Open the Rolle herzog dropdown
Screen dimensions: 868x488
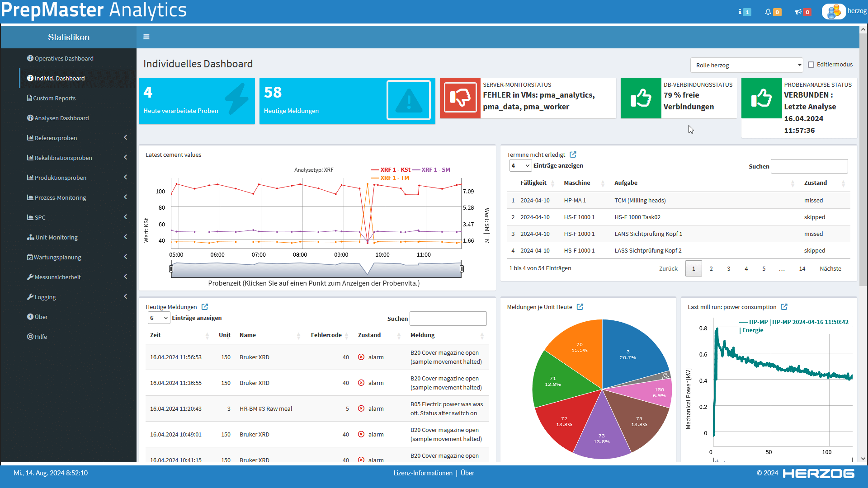click(746, 65)
